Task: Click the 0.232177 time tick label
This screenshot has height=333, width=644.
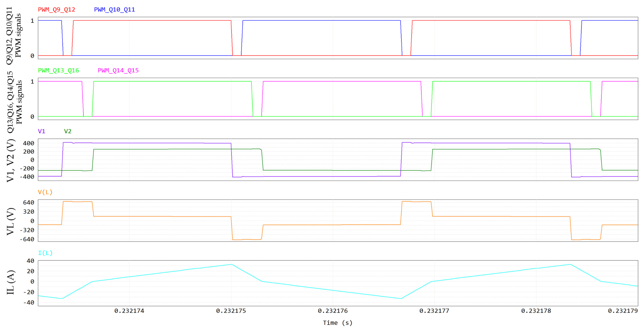Action: pyautogui.click(x=434, y=311)
